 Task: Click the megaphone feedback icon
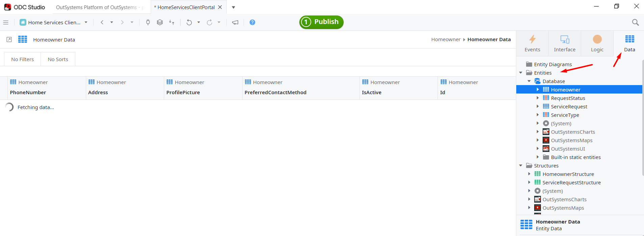pyautogui.click(x=235, y=22)
